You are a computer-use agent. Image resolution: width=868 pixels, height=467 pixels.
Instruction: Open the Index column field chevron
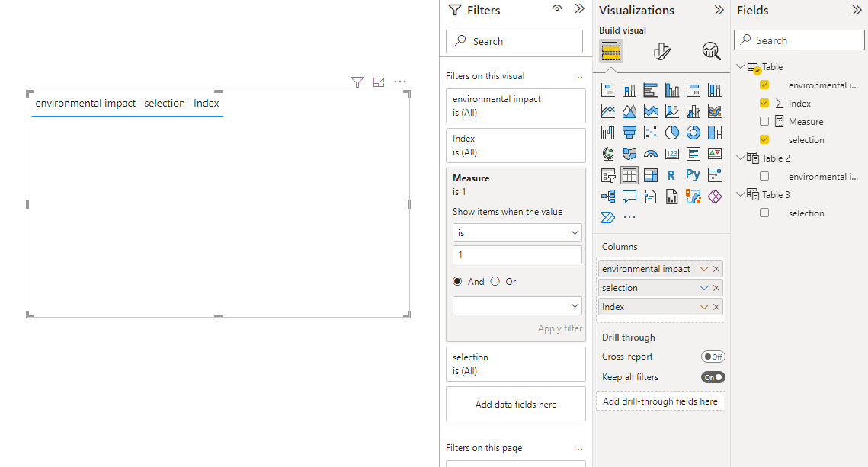[703, 307]
